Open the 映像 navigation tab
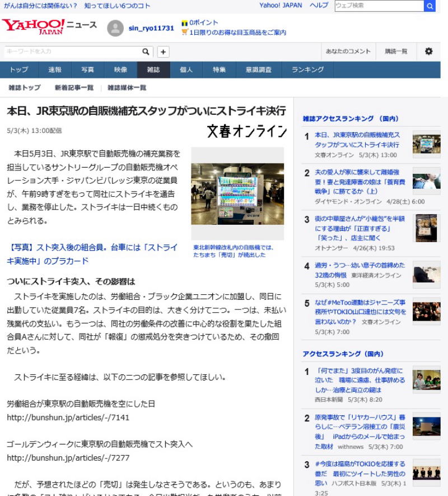Viewport: 448px width, 496px height. pyautogui.click(x=121, y=69)
